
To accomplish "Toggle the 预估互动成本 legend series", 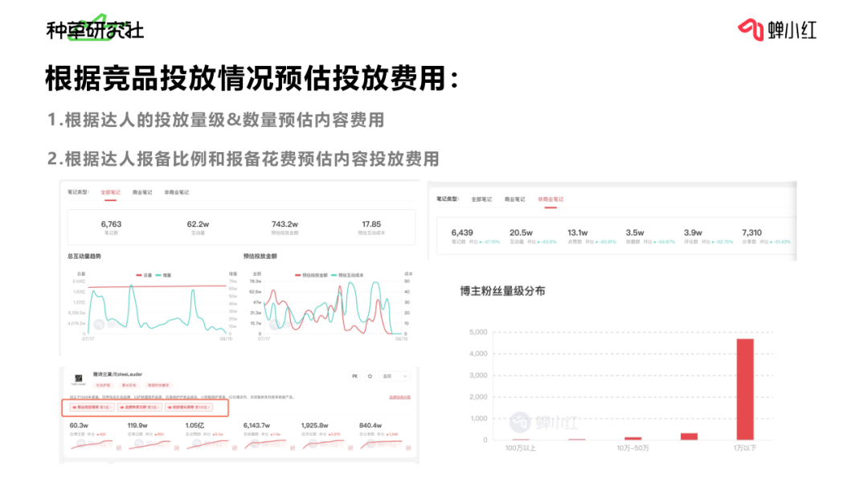I will pyautogui.click(x=348, y=275).
